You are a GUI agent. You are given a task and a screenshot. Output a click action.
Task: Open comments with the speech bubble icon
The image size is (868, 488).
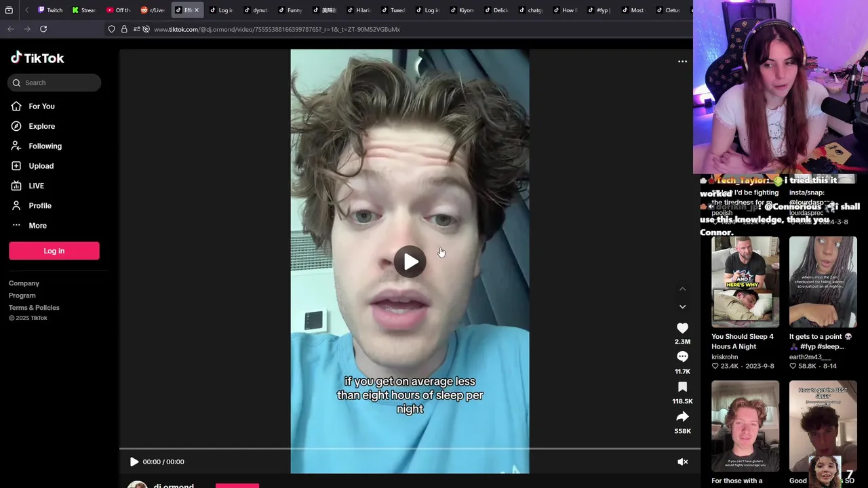coord(682,357)
